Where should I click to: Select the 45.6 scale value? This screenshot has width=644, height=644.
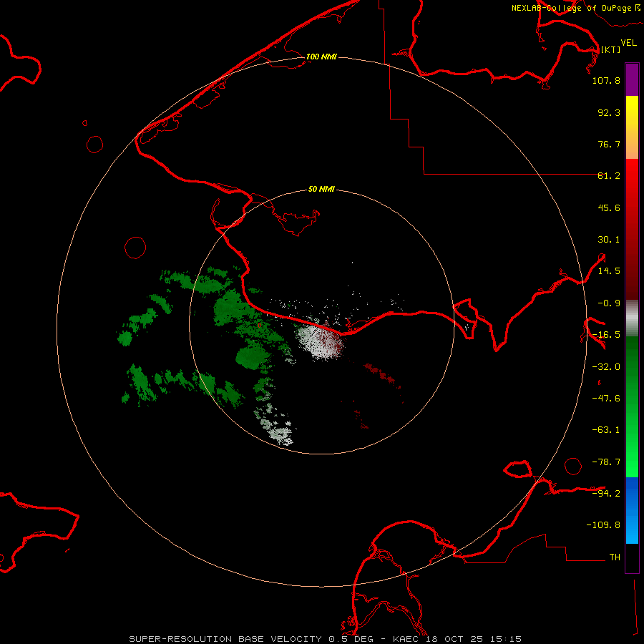(609, 208)
